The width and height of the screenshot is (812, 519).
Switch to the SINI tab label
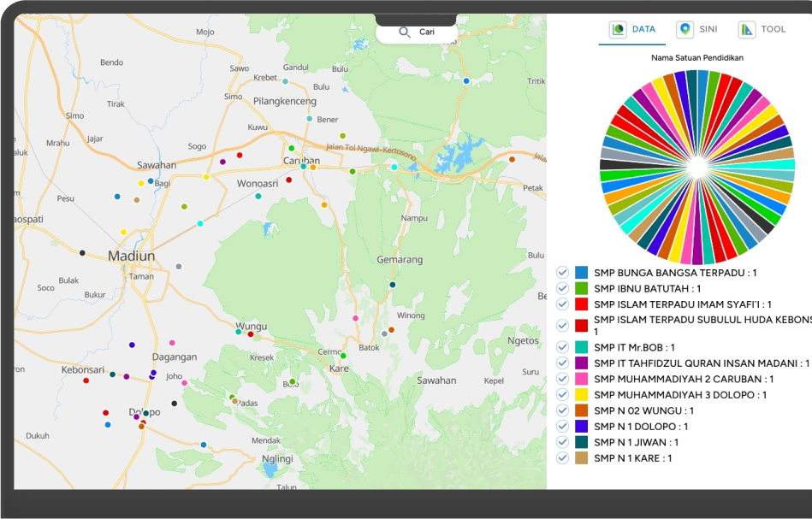coord(708,29)
